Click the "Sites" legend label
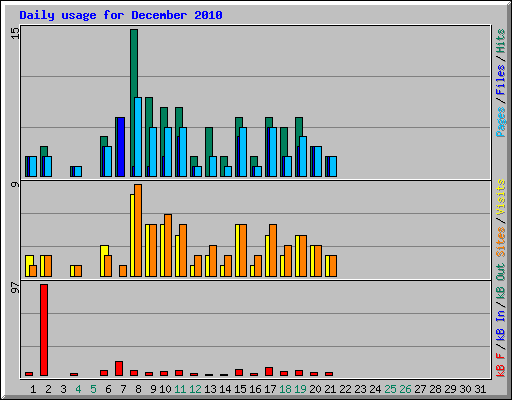Viewport: 512px width, 400px height. point(500,242)
